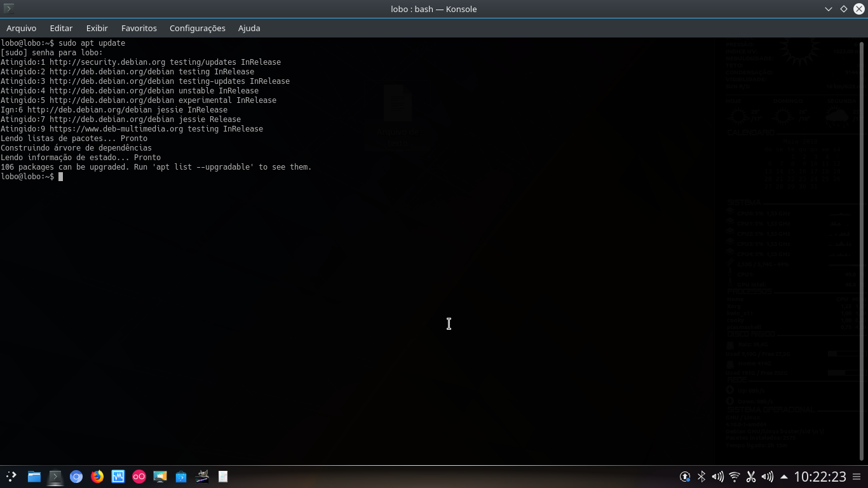Open the volume level slider control
Image resolution: width=868 pixels, height=488 pixels.
pos(767,476)
